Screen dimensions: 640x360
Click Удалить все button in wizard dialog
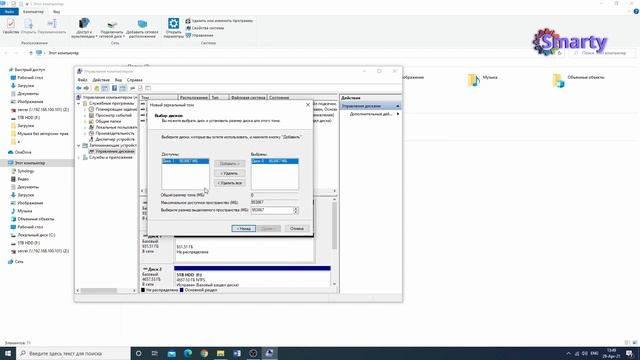(x=229, y=183)
